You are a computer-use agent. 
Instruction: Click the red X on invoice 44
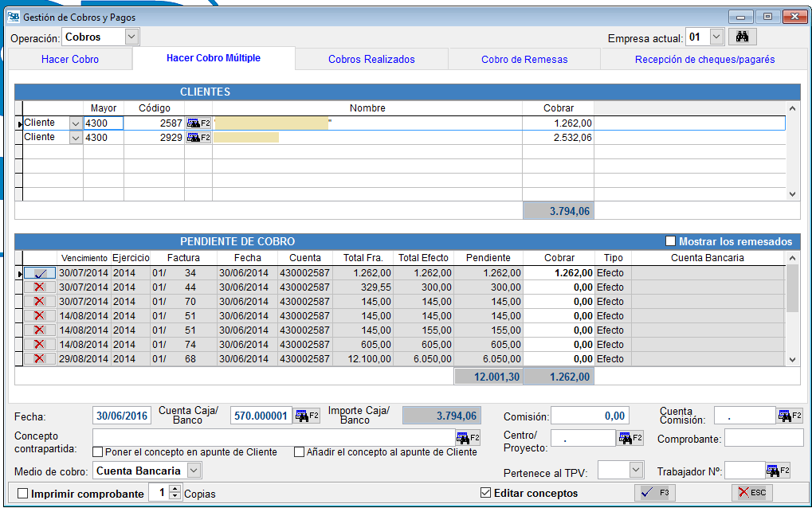coord(41,288)
